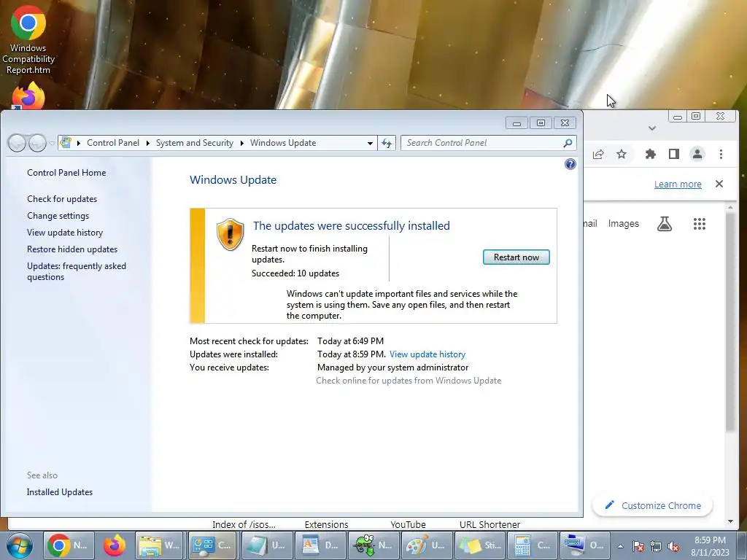747x560 pixels.
Task: Open the Windows Start button
Action: [x=20, y=545]
